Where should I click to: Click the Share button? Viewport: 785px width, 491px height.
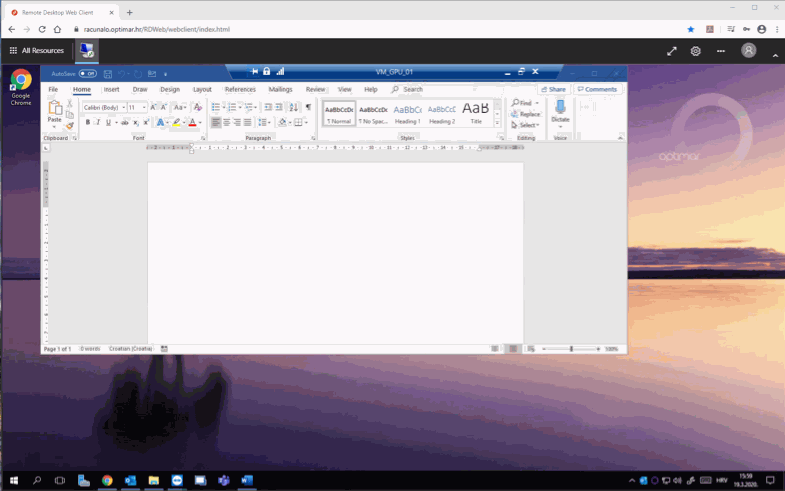(x=554, y=89)
